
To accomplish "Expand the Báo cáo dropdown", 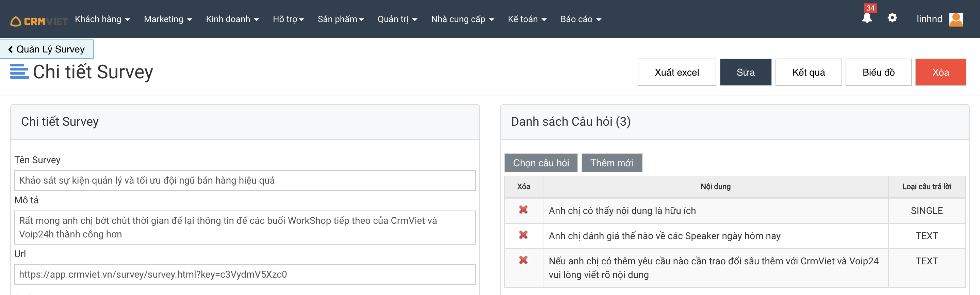I will coord(580,19).
